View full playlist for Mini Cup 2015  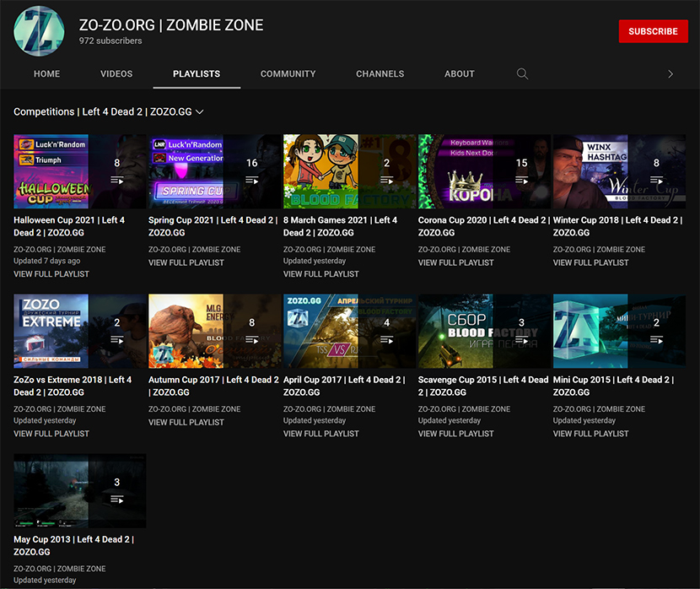[590, 434]
